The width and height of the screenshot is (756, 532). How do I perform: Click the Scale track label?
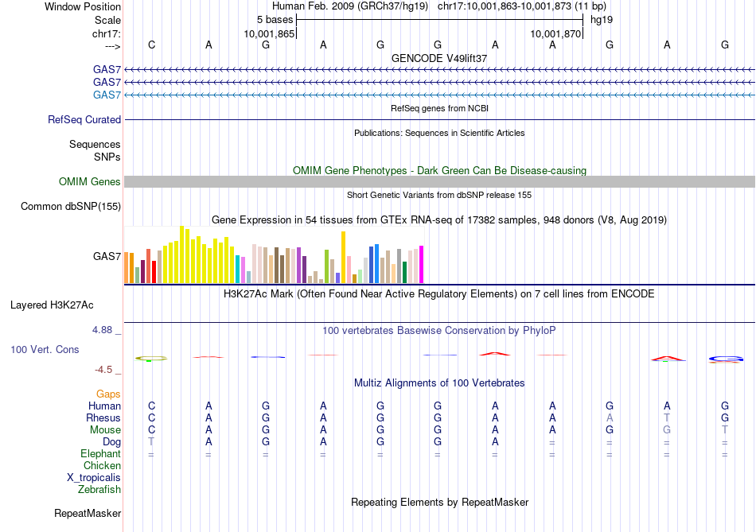pyautogui.click(x=107, y=20)
